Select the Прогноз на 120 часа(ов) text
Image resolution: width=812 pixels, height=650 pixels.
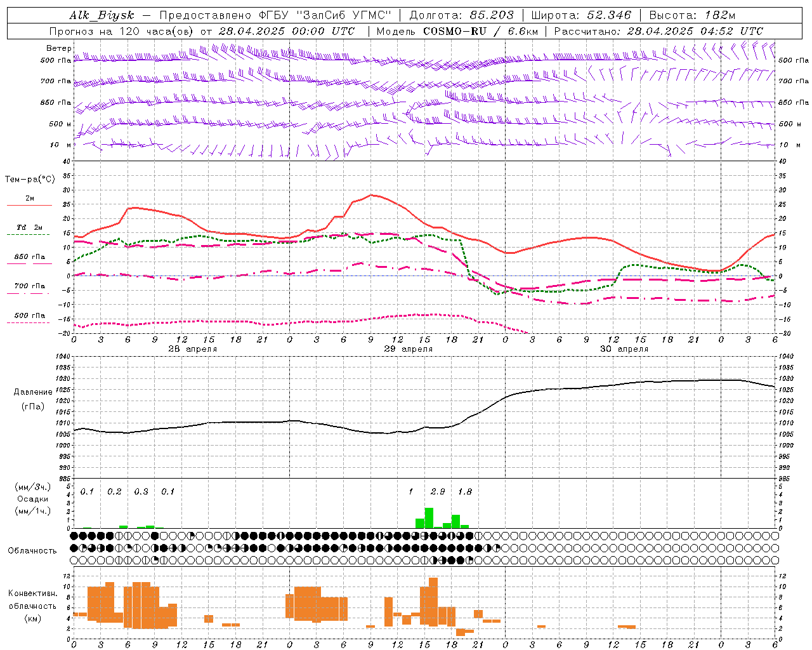122,31
